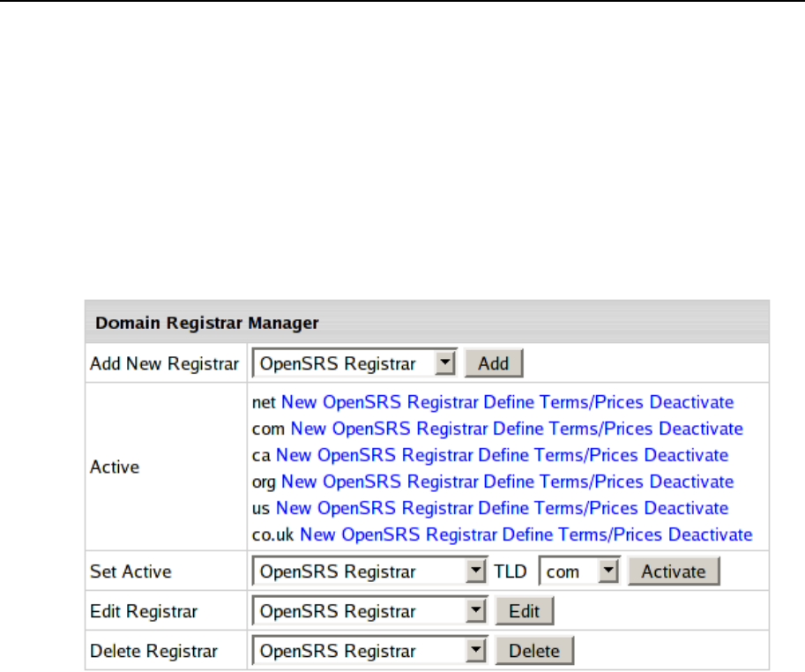Click the Set Active label

(x=130, y=571)
